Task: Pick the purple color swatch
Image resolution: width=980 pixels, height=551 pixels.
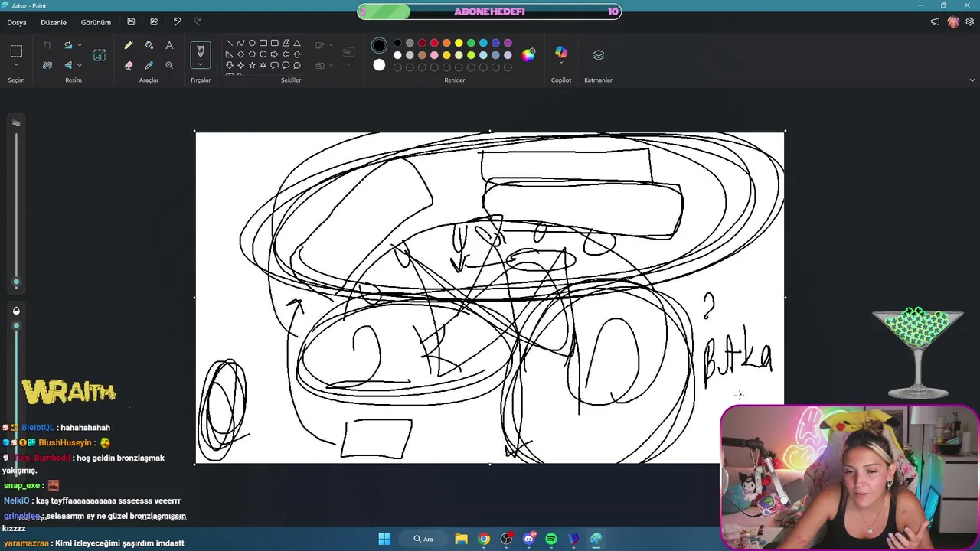Action: coord(508,43)
